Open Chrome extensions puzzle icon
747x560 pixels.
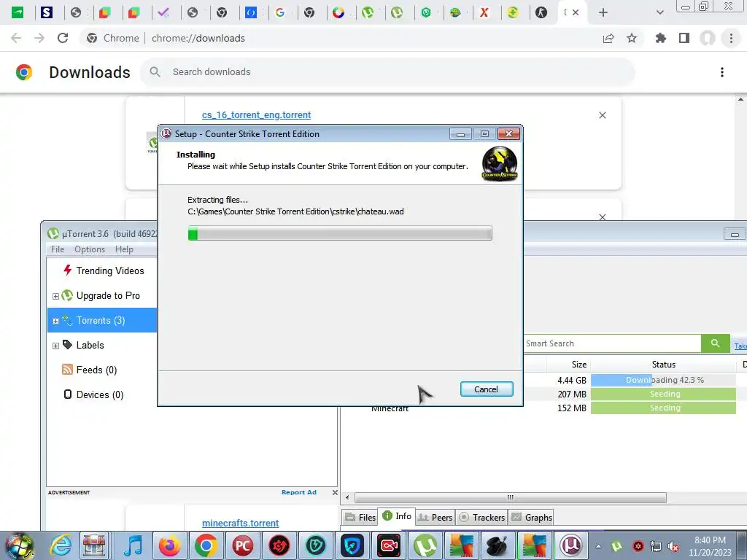(x=660, y=38)
